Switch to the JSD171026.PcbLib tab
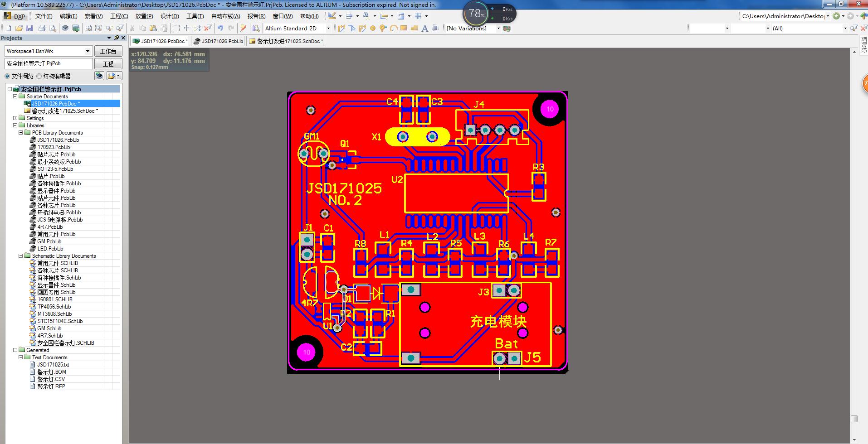Viewport: 868px width, 444px height. pos(218,41)
